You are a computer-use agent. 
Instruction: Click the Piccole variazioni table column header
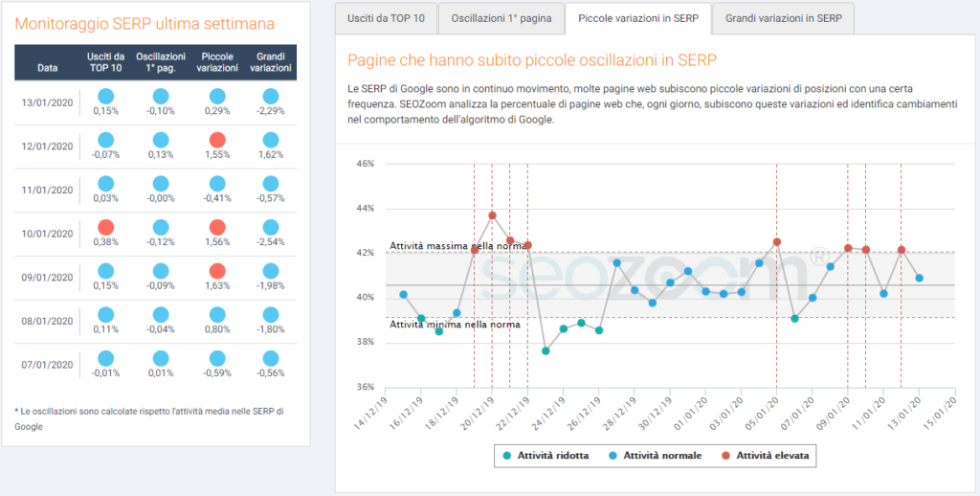coord(217,62)
